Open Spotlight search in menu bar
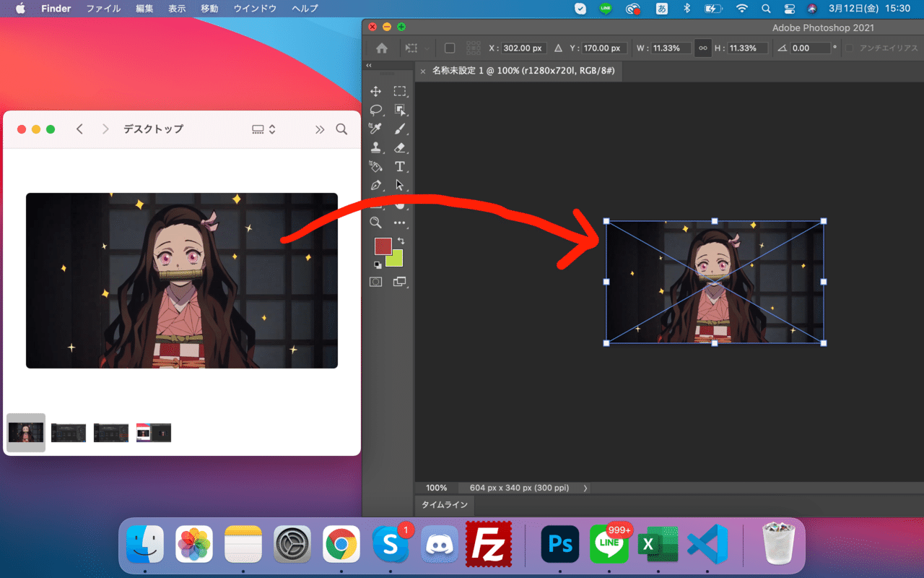924x578 pixels. coord(766,9)
